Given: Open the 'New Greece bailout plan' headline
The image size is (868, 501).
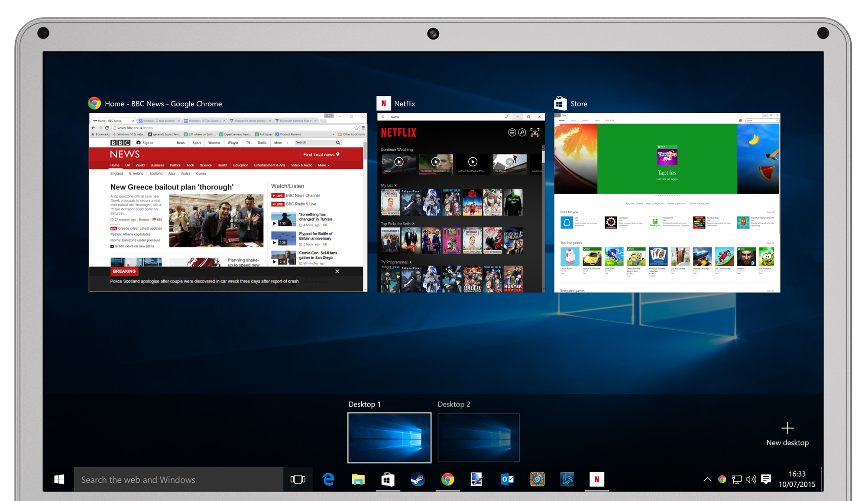Looking at the screenshot, I should (x=172, y=187).
